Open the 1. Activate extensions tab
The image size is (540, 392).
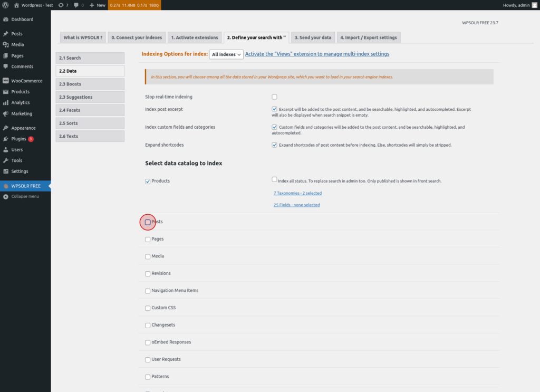pyautogui.click(x=195, y=37)
